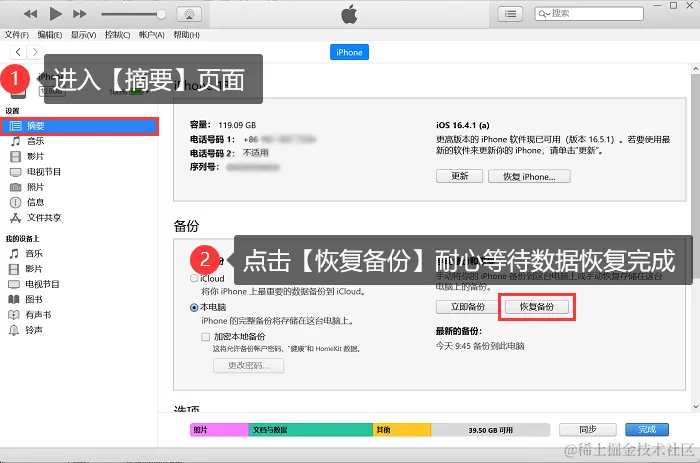Click the iOS 16.4.1 (a) version text
Screen dimensions: 700x463
click(462, 125)
